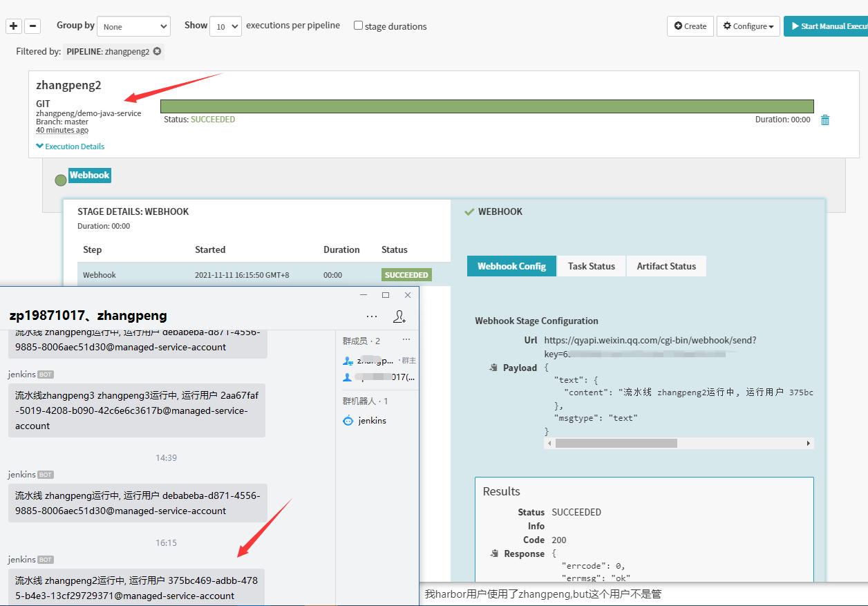Click the SUCCEEDED status badge in table

click(x=406, y=275)
